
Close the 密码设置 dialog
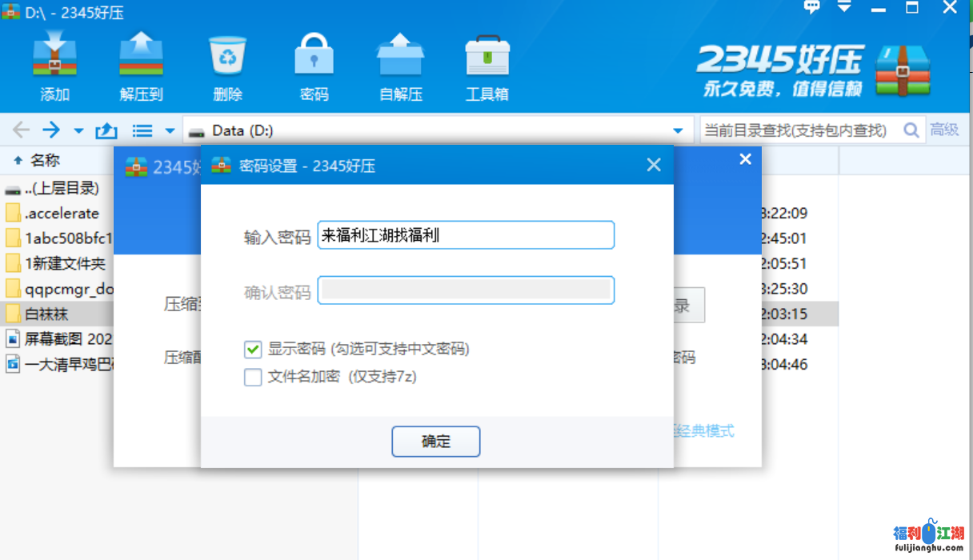click(654, 166)
